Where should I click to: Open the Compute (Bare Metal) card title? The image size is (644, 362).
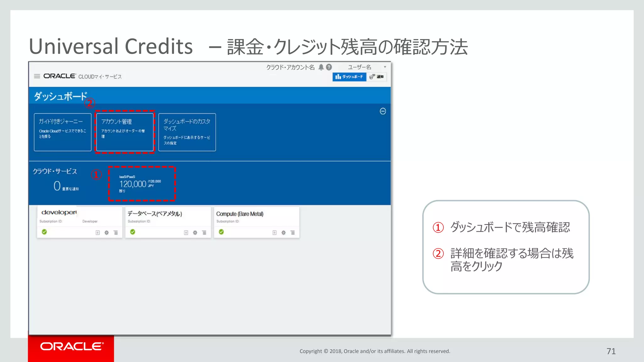tap(240, 214)
